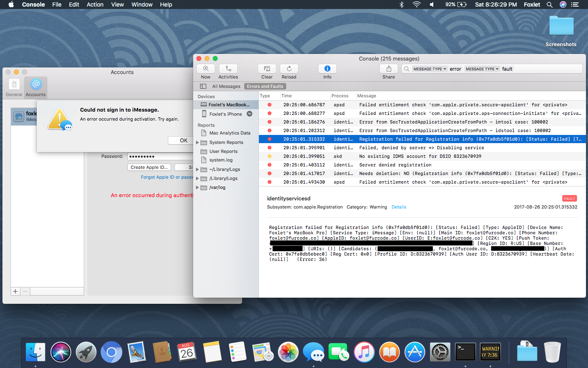
Task: Open the Window menu
Action: pyautogui.click(x=142, y=4)
